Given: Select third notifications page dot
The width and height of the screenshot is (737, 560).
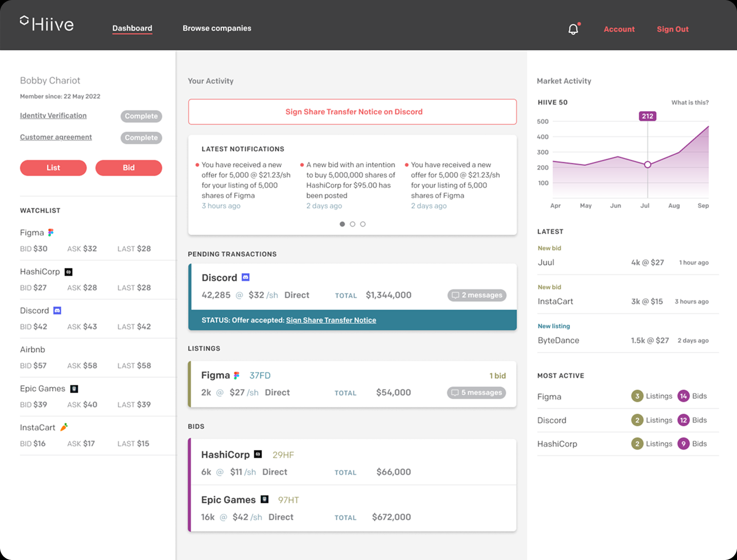Looking at the screenshot, I should click(363, 224).
